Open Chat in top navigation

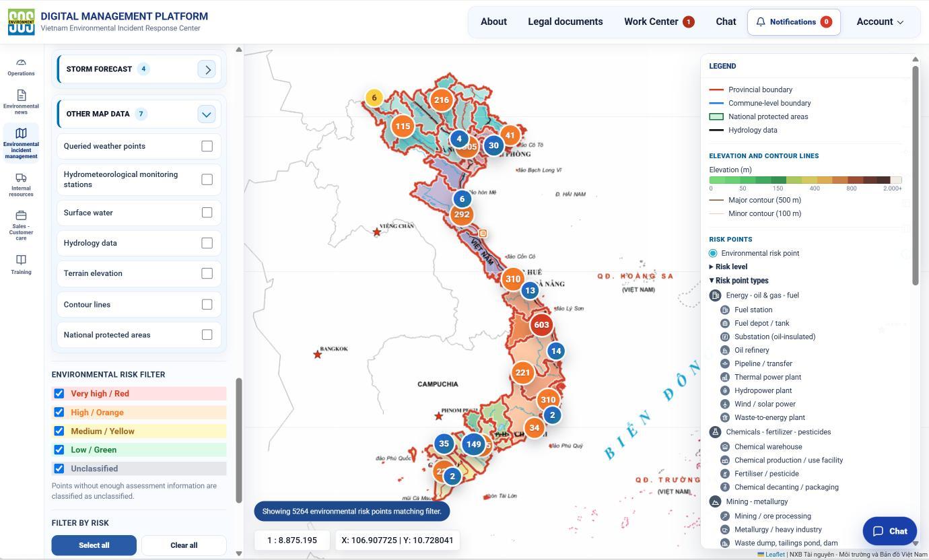coord(726,22)
